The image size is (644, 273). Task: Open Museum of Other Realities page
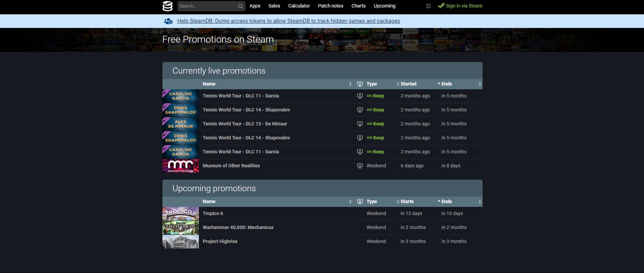click(231, 166)
